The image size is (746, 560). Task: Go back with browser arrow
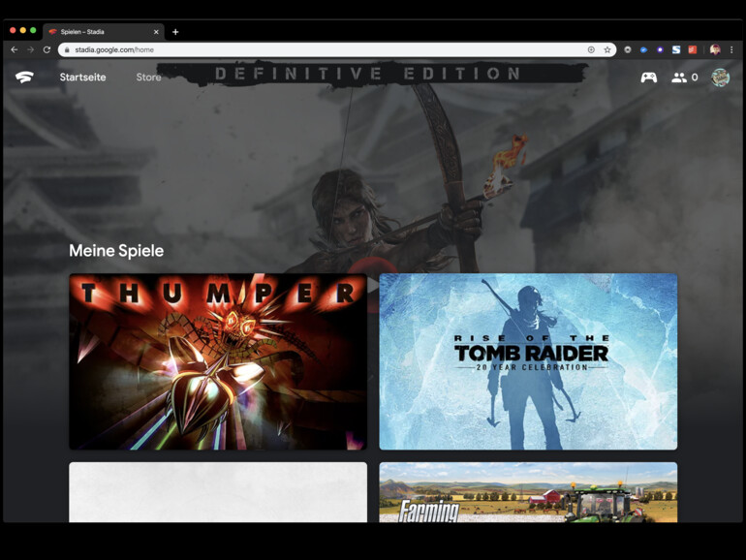coord(15,49)
